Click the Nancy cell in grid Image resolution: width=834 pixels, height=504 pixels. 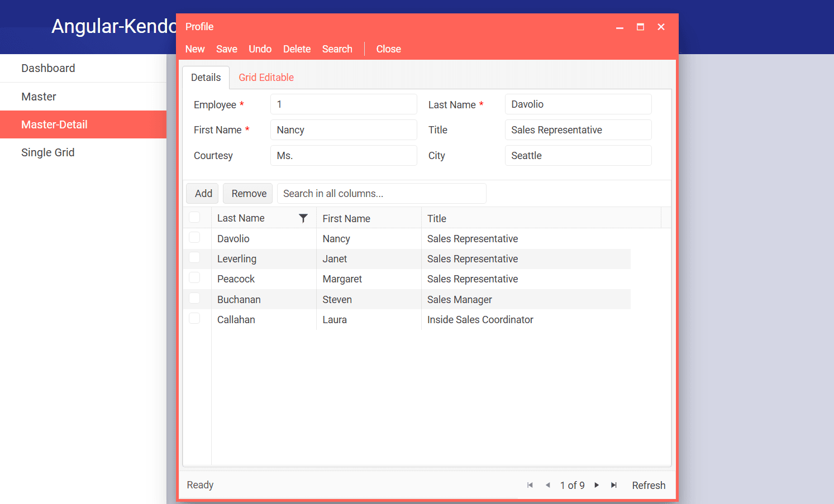click(x=369, y=239)
